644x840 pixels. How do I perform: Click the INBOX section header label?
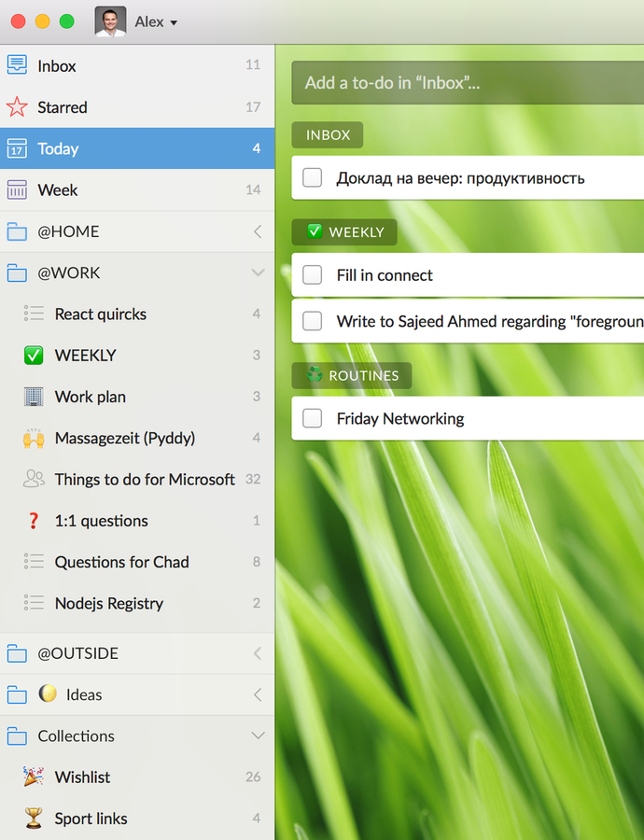point(328,135)
